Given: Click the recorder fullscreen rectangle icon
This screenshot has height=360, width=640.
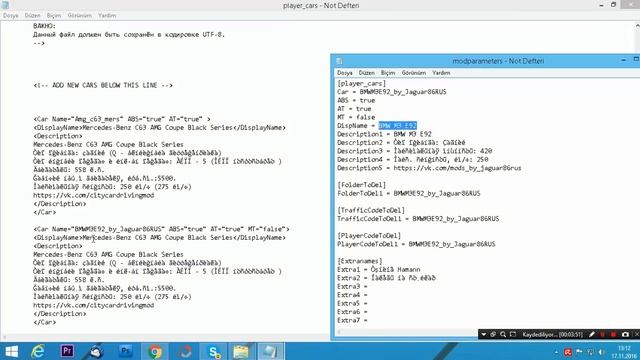Looking at the screenshot, I should click(513, 334).
